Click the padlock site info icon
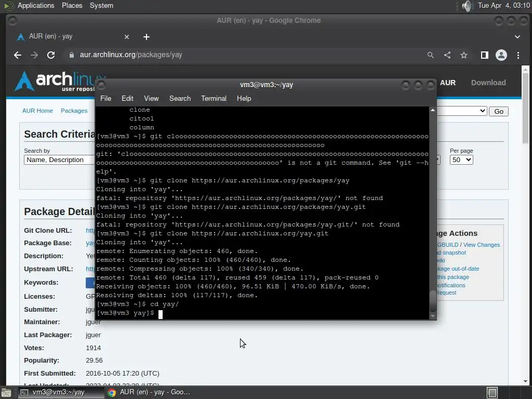 [x=72, y=55]
